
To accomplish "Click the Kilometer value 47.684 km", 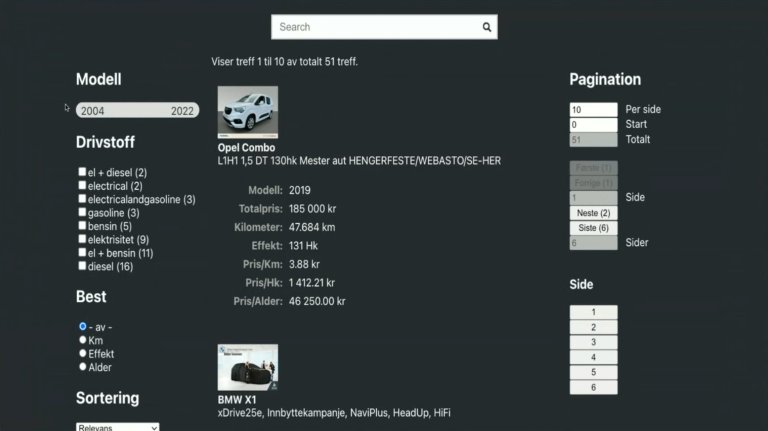I will coord(312,227).
